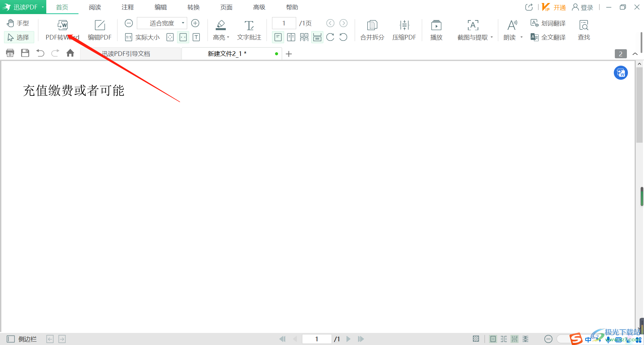This screenshot has width=644, height=345.
Task: Open the 合并拆分 merge/split tool
Action: coord(372,30)
